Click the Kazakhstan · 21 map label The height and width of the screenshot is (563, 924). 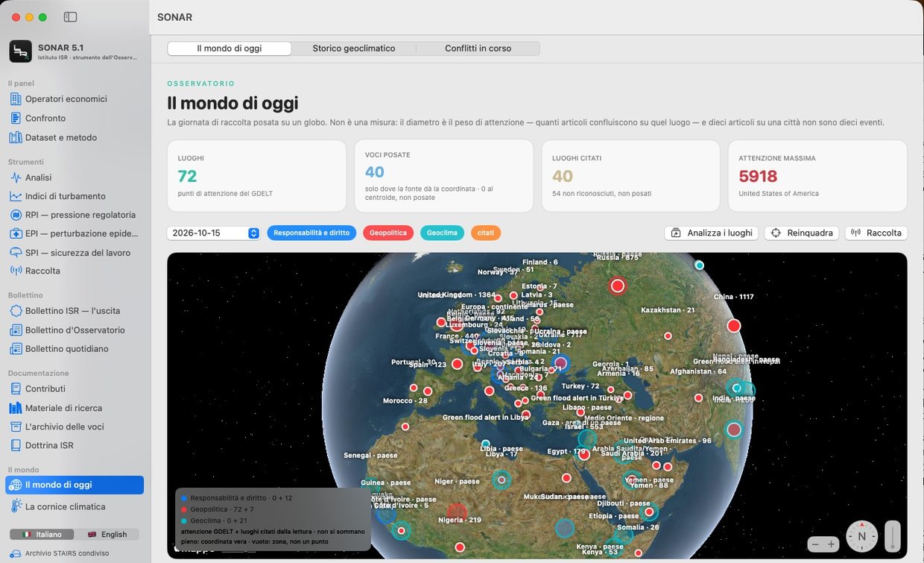(x=668, y=309)
